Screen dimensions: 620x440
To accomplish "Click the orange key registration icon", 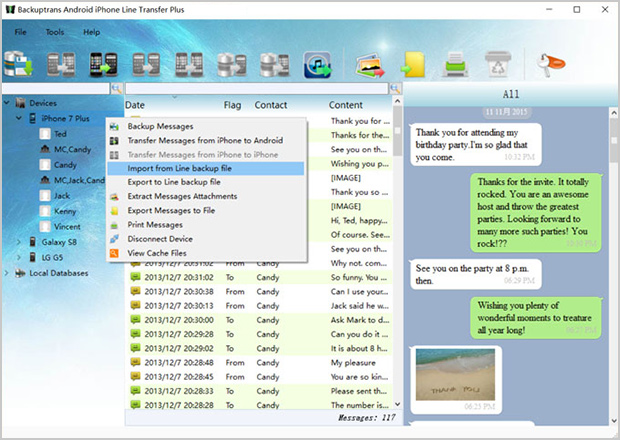I will [550, 63].
